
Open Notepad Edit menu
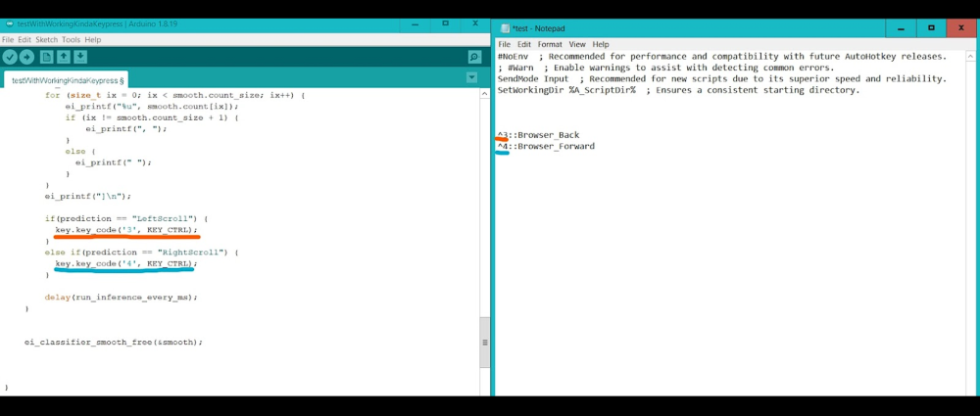tap(524, 44)
